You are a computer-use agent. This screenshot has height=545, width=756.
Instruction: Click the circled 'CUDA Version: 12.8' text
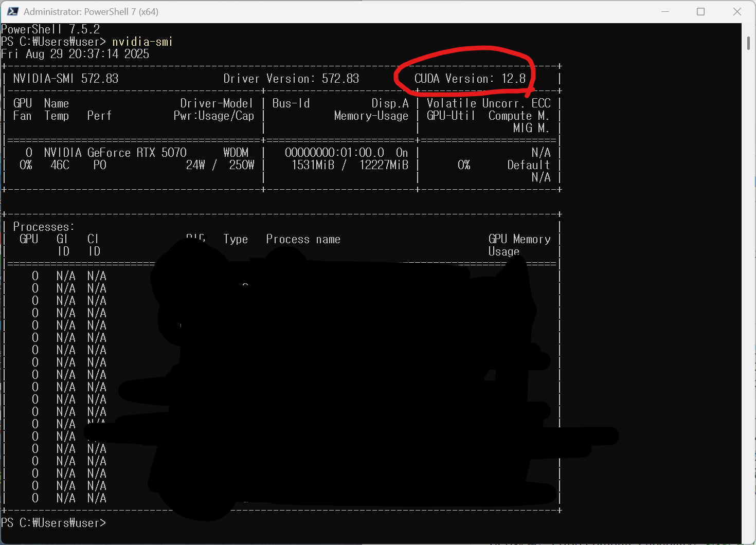[x=470, y=79]
